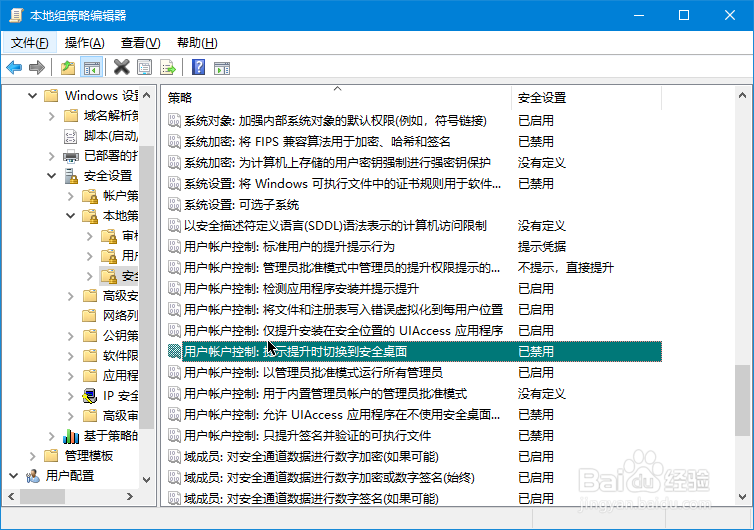Click the app icon in the title bar
The image size is (754, 530).
pyautogui.click(x=16, y=15)
